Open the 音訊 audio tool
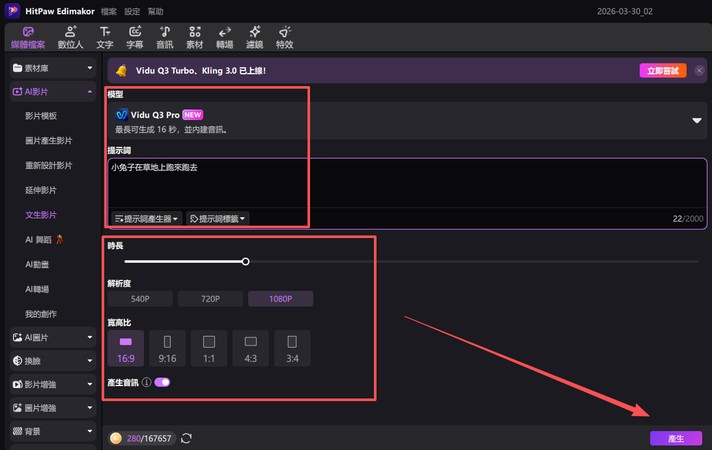This screenshot has height=450, width=712. 165,38
